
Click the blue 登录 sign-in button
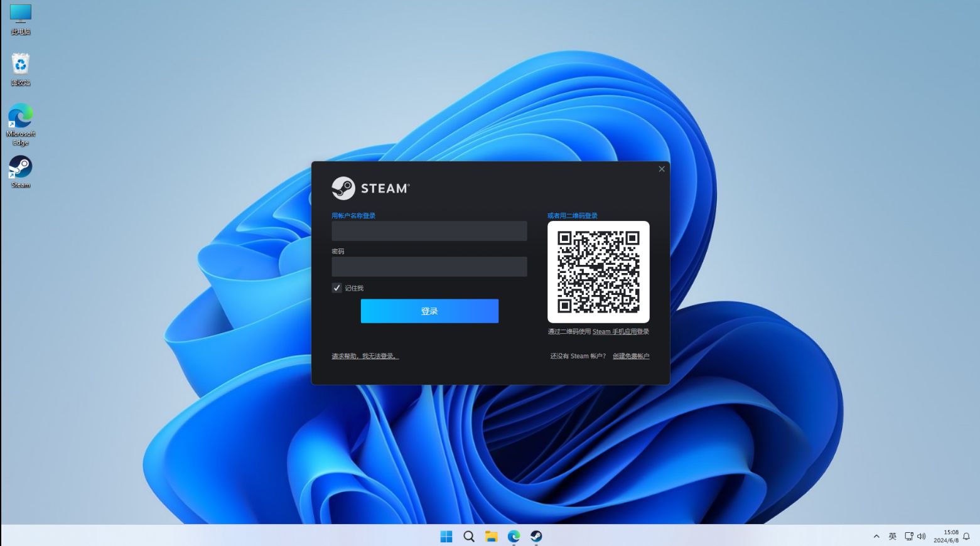(429, 311)
